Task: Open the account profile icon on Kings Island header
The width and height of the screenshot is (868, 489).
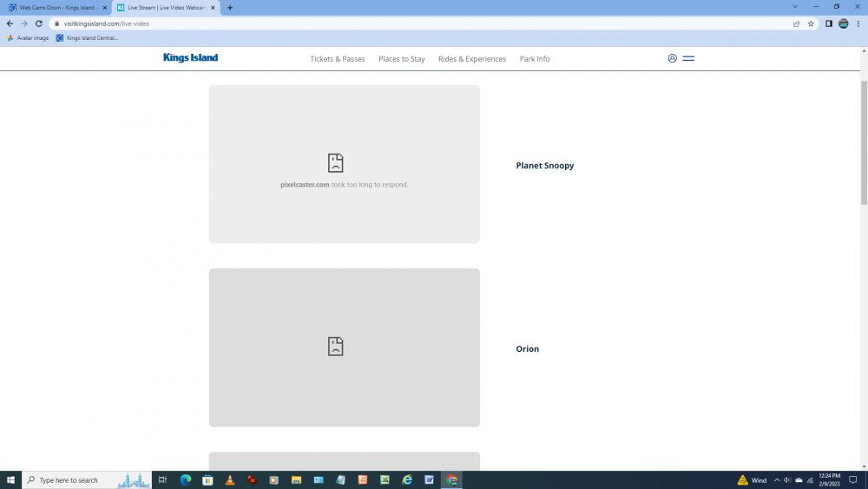Action: click(672, 58)
